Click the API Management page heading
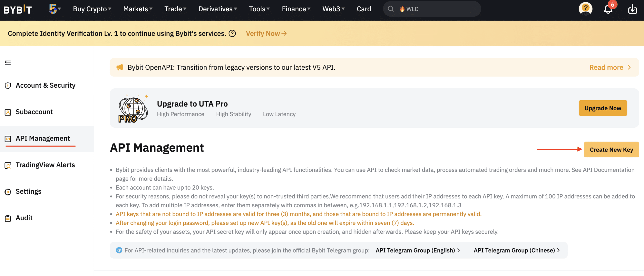 [157, 148]
